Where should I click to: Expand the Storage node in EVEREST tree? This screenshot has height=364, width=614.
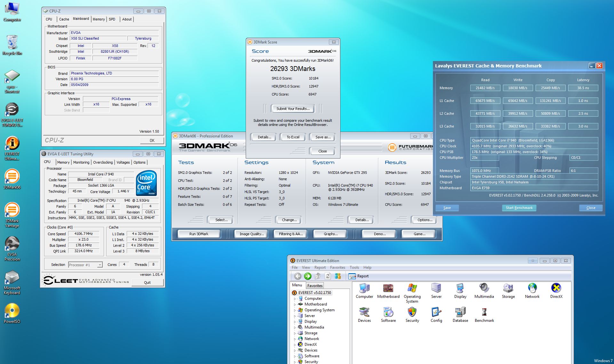295,333
